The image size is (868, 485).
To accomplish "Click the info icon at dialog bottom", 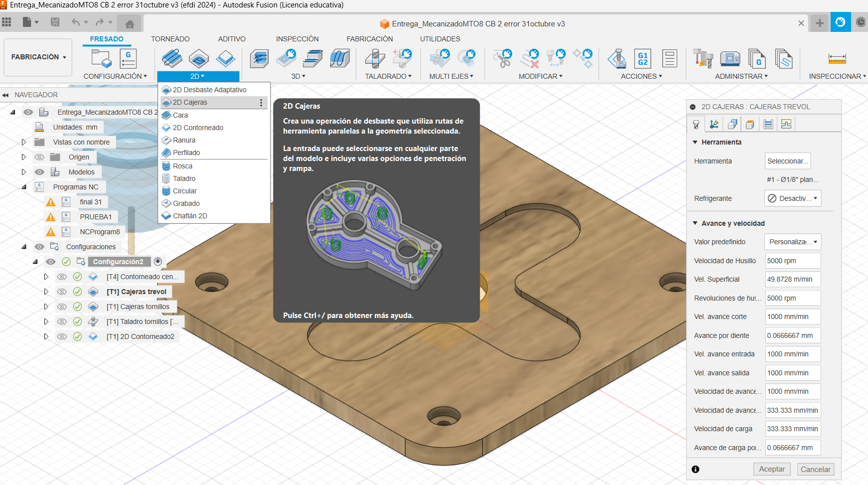I will coord(696,469).
